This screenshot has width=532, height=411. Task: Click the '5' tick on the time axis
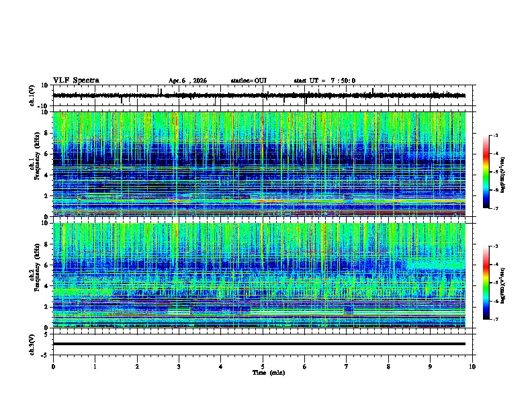(263, 367)
